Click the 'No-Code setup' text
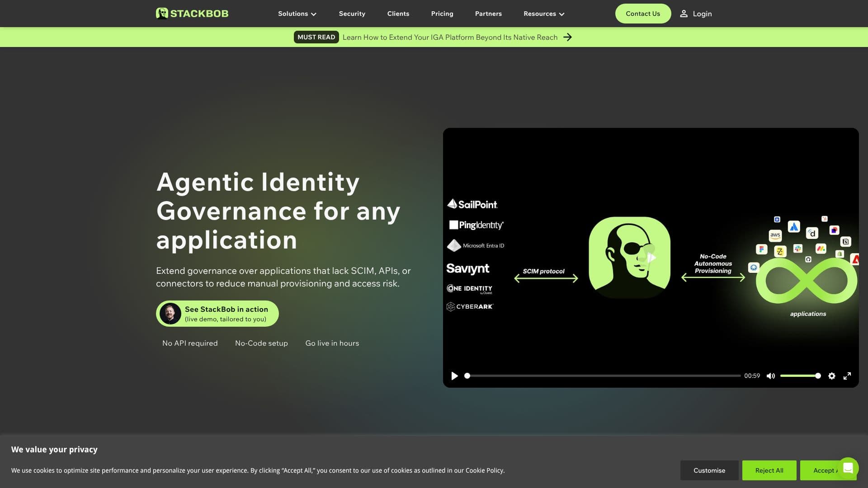Screen dimensions: 868x488 click(x=261, y=343)
